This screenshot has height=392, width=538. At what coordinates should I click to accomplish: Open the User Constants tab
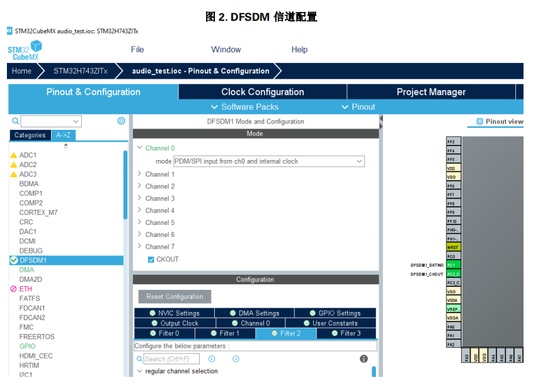[x=331, y=323]
